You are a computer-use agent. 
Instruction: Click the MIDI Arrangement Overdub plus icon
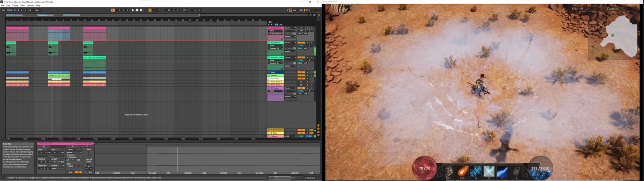pyautogui.click(x=147, y=10)
